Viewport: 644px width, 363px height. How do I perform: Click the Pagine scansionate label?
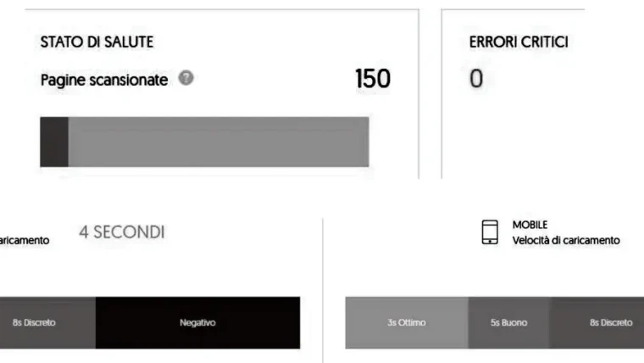pyautogui.click(x=104, y=80)
